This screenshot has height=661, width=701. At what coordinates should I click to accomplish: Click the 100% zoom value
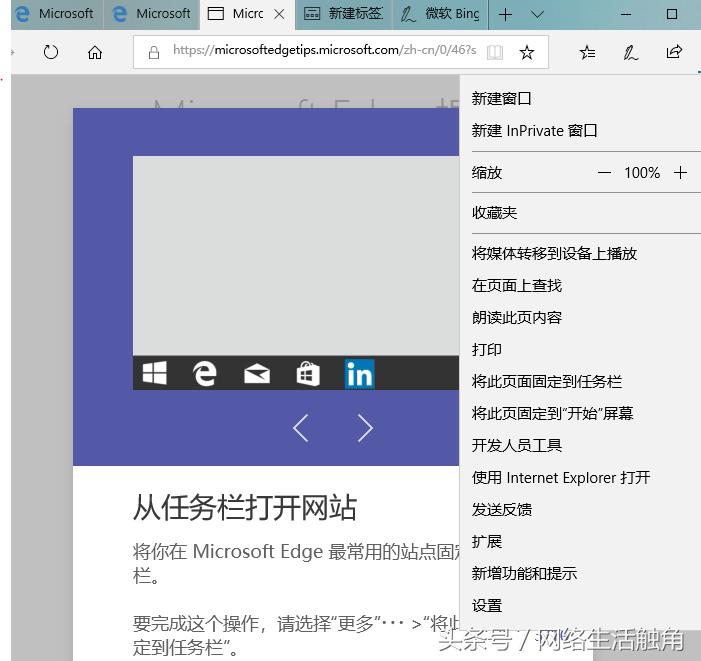coord(642,173)
